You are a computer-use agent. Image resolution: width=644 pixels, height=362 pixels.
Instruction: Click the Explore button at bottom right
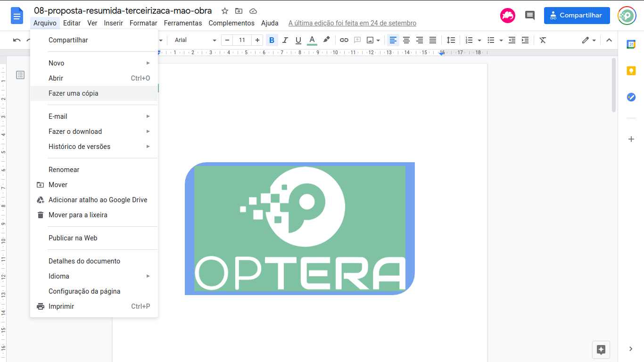(601, 349)
